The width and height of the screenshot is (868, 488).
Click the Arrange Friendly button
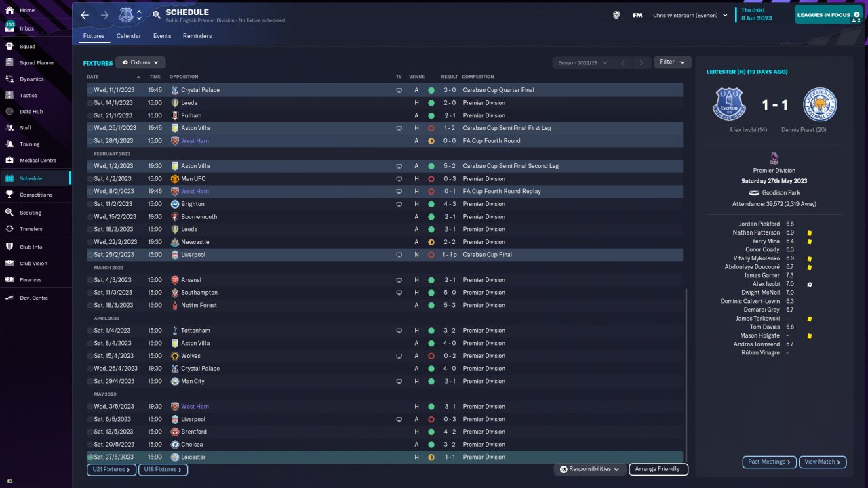click(658, 469)
